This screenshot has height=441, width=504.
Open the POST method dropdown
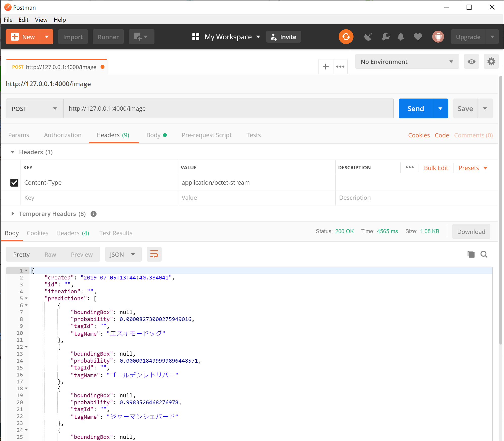tap(35, 109)
